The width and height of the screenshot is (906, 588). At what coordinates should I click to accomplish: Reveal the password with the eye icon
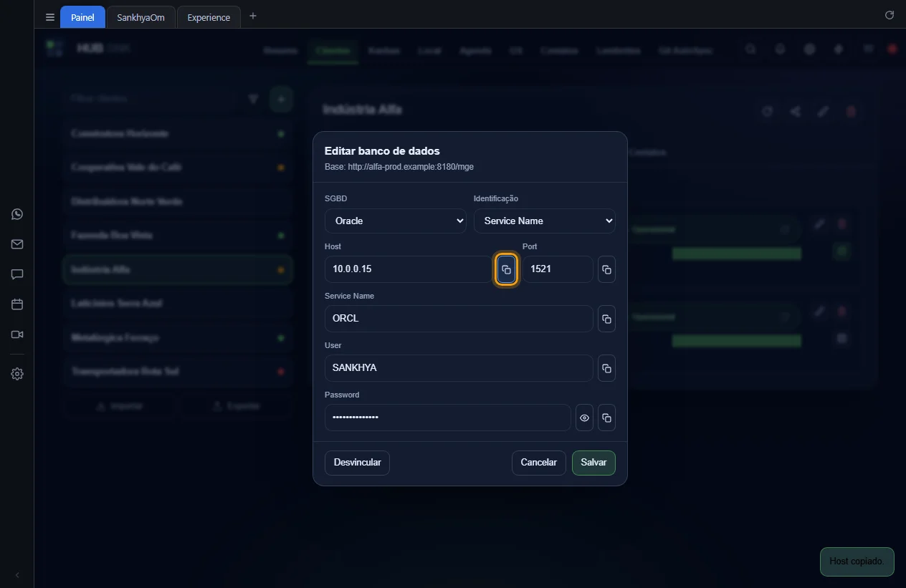(584, 418)
